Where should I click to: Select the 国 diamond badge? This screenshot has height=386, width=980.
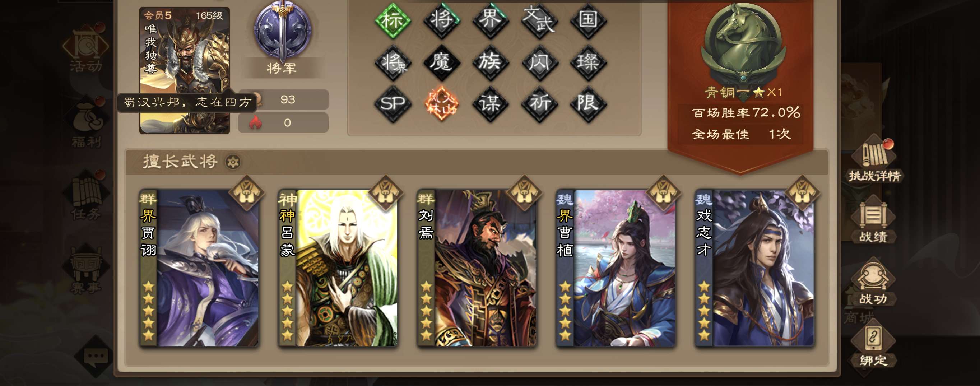pyautogui.click(x=588, y=20)
